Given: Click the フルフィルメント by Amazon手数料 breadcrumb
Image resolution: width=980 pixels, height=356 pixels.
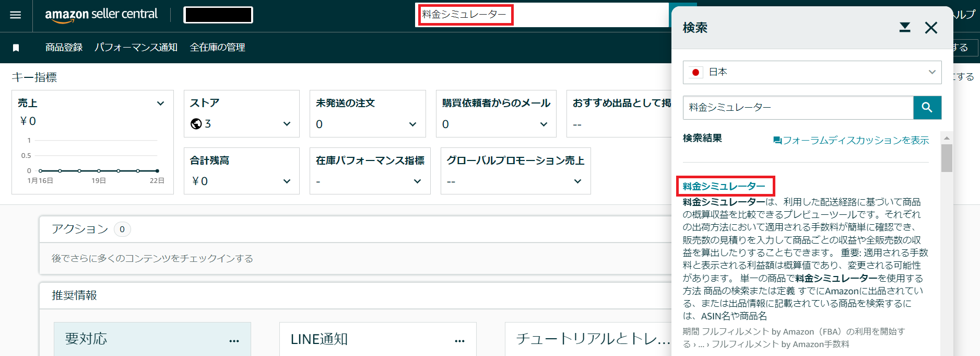Looking at the screenshot, I should [780, 344].
